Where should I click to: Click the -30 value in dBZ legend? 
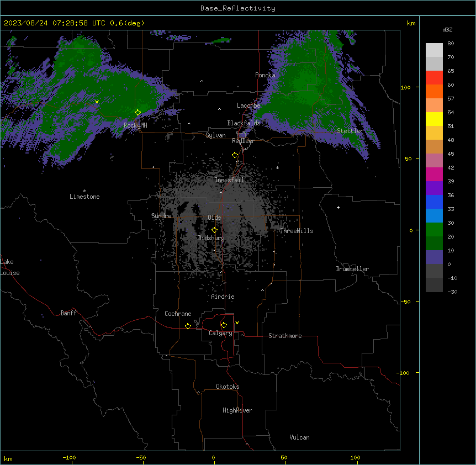pos(452,292)
